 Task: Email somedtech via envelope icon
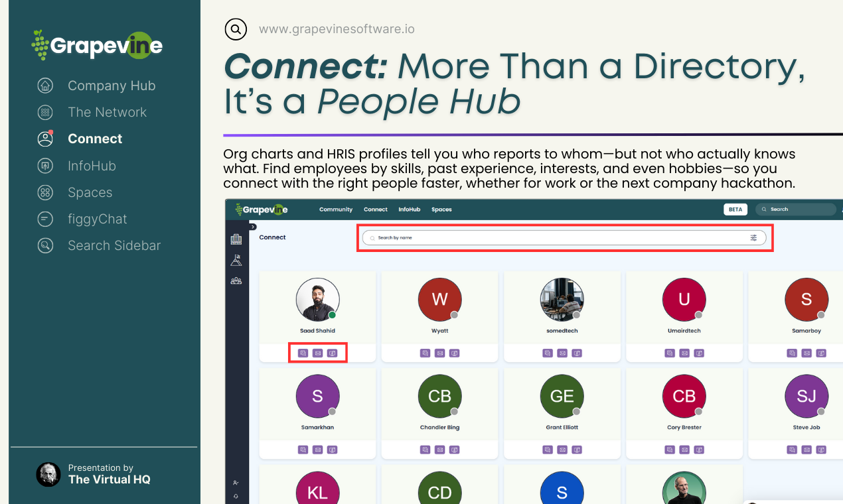562,353
